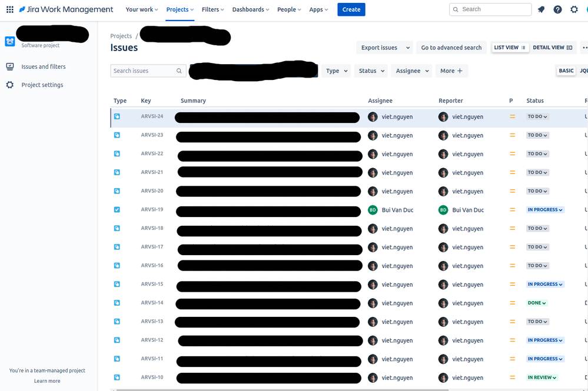Open IN PROGRESS status dropdown for ARVSI-11

click(545, 359)
